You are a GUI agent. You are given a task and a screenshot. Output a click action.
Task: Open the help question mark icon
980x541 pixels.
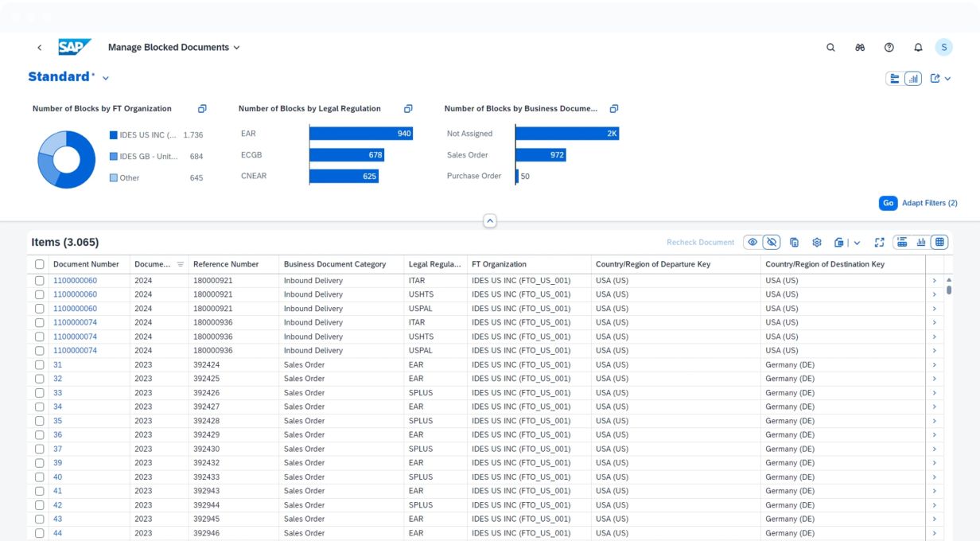tap(889, 48)
